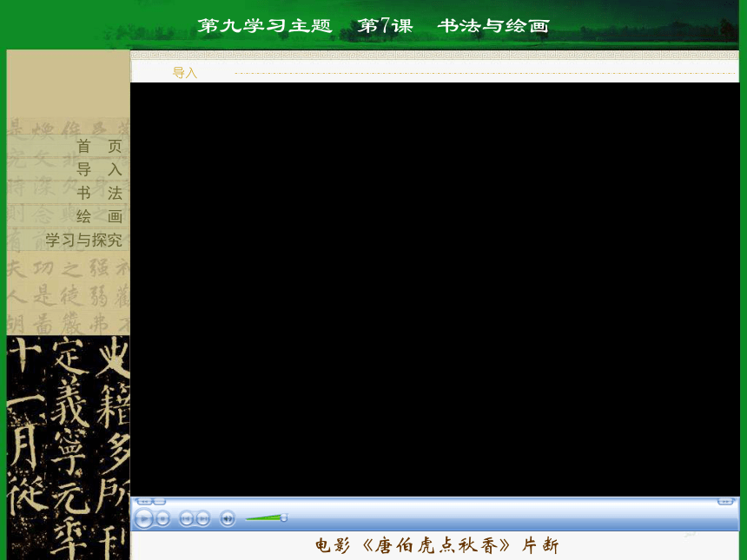Viewport: 747px width, 560px height.
Task: Skip to the next track button
Action: tap(203, 518)
